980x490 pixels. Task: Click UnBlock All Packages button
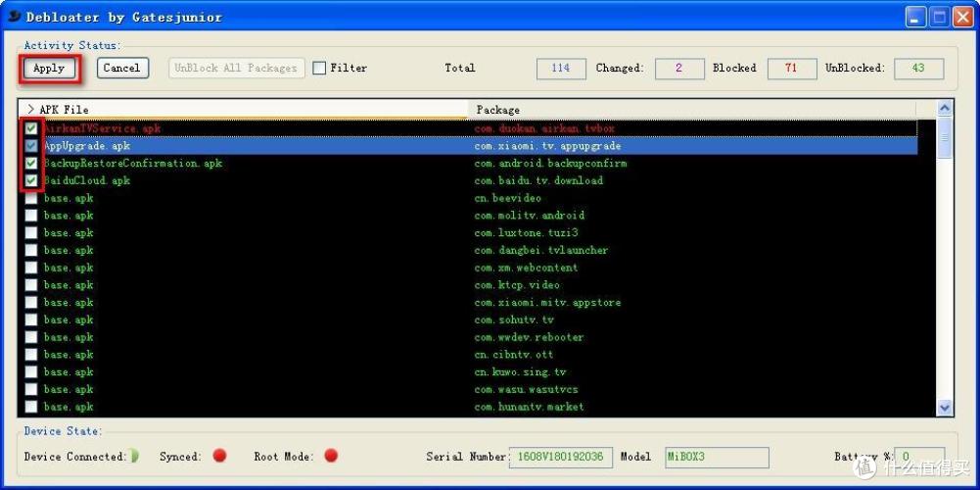pyautogui.click(x=236, y=68)
